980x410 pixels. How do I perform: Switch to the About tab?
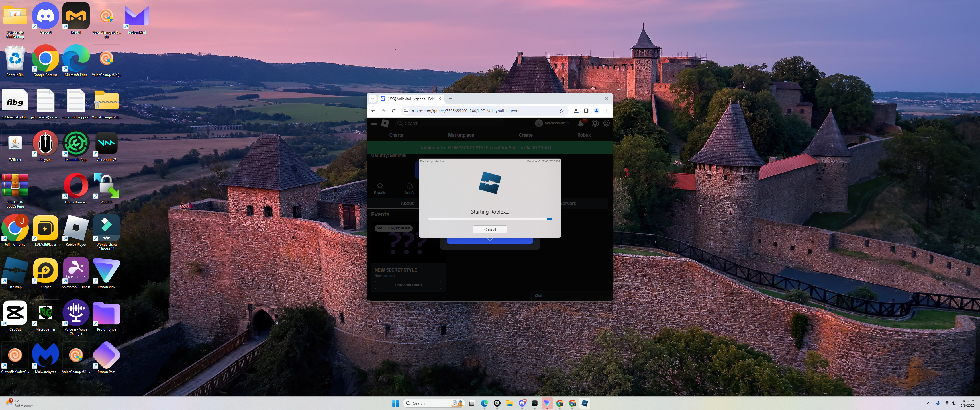click(x=407, y=204)
